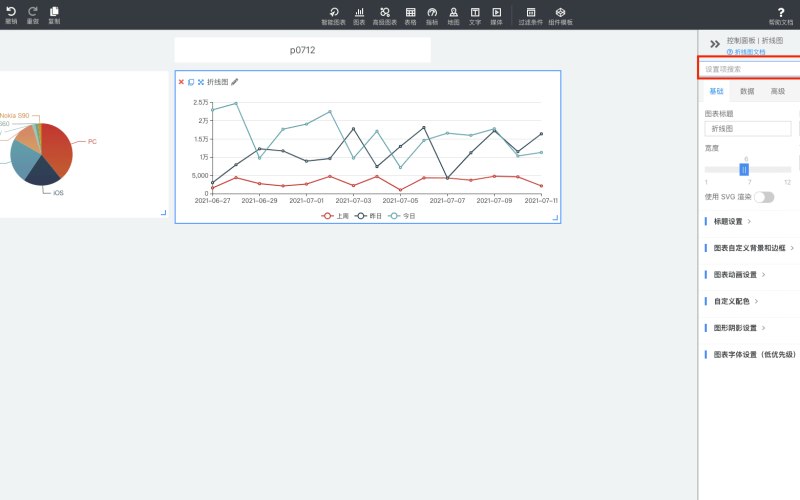Add a 过滤条件 filter condition
The height and width of the screenshot is (500, 800).
pos(531,16)
